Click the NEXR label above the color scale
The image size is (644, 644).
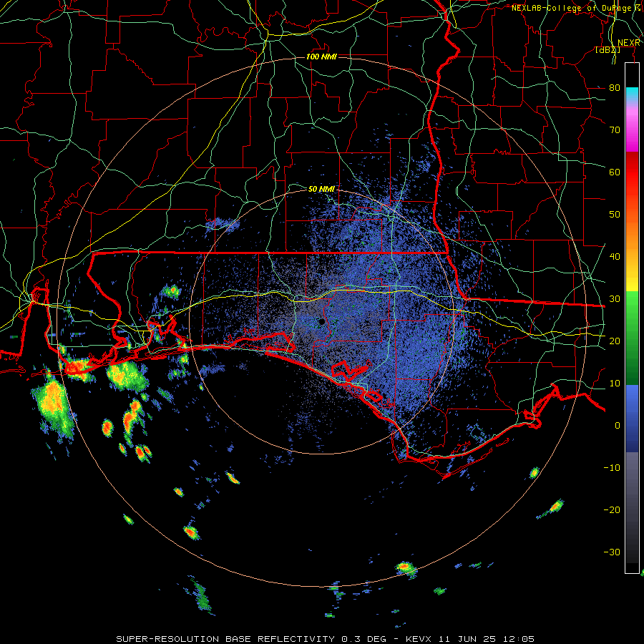click(x=629, y=43)
